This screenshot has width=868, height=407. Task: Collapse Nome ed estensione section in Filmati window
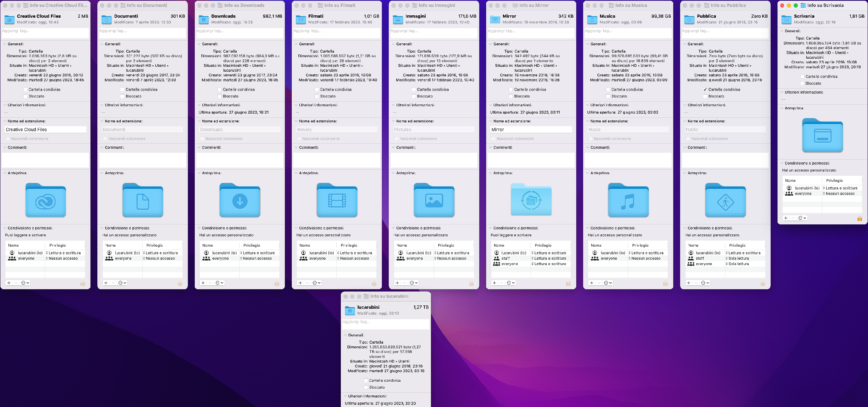coord(296,121)
